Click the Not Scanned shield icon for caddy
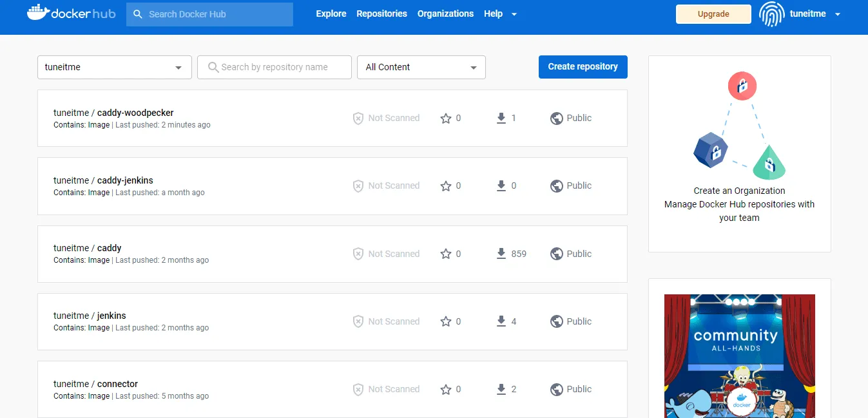The height and width of the screenshot is (418, 868). 358,254
